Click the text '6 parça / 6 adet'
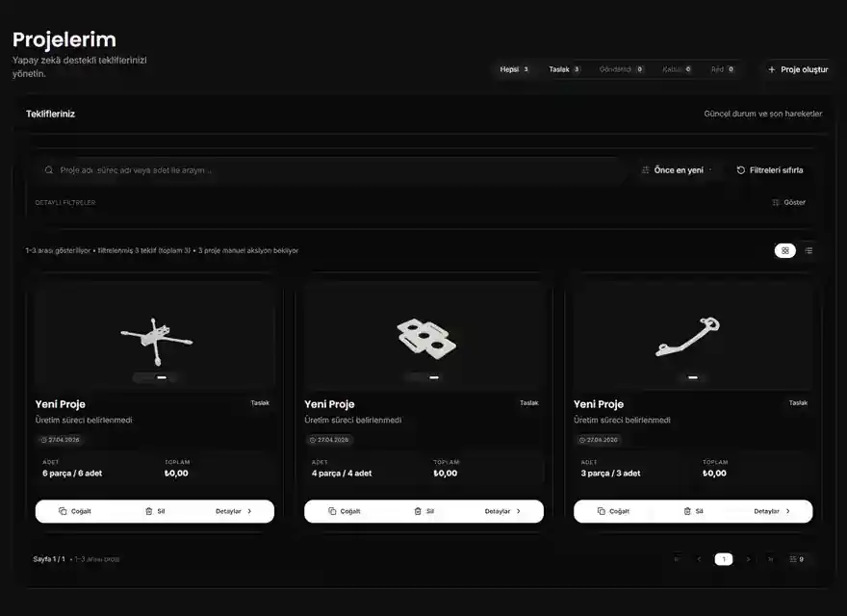Image resolution: width=847 pixels, height=616 pixels. tap(72, 474)
